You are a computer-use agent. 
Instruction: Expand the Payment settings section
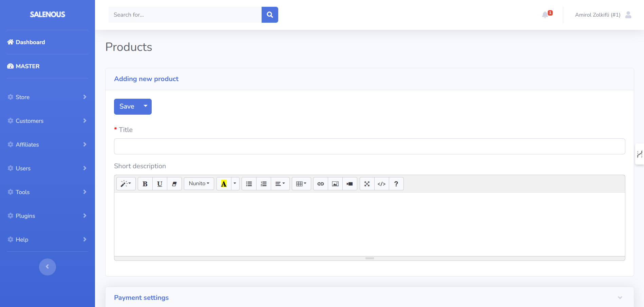620,298
